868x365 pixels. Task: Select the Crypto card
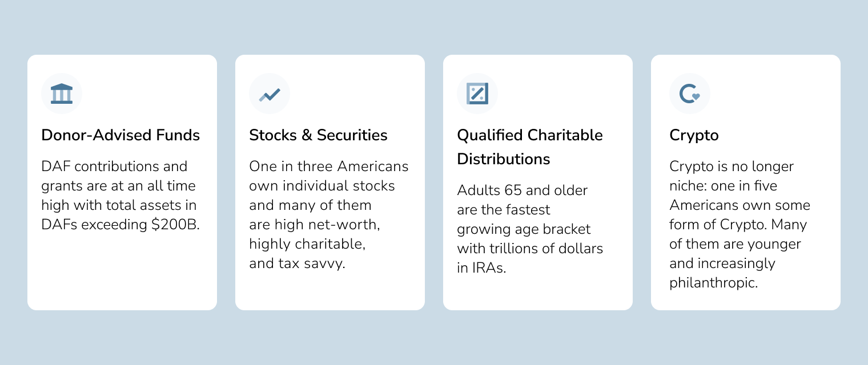(746, 182)
